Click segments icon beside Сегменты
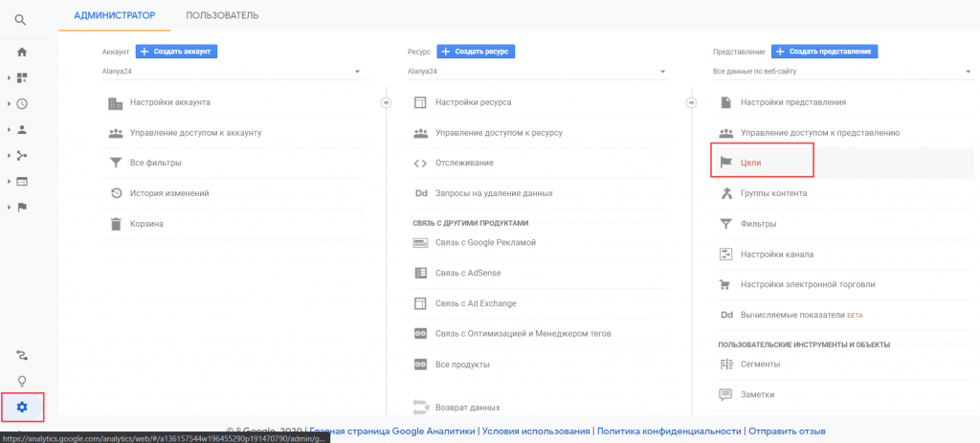 coord(725,365)
